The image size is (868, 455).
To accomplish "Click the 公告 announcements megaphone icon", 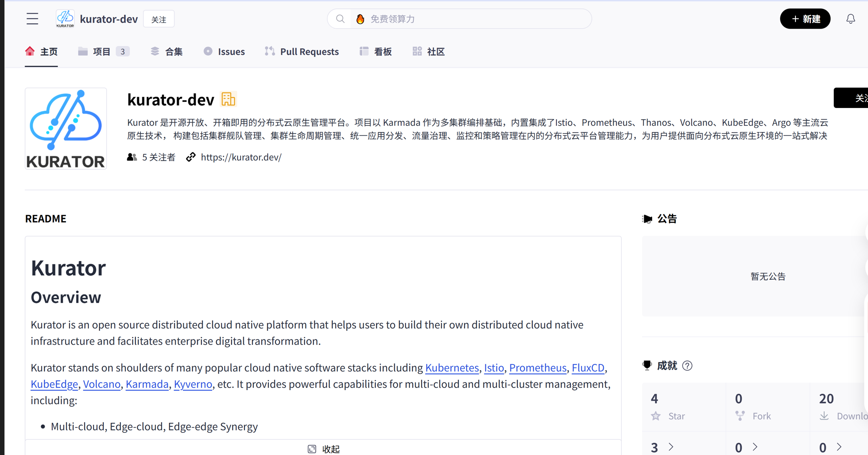I will pyautogui.click(x=647, y=219).
